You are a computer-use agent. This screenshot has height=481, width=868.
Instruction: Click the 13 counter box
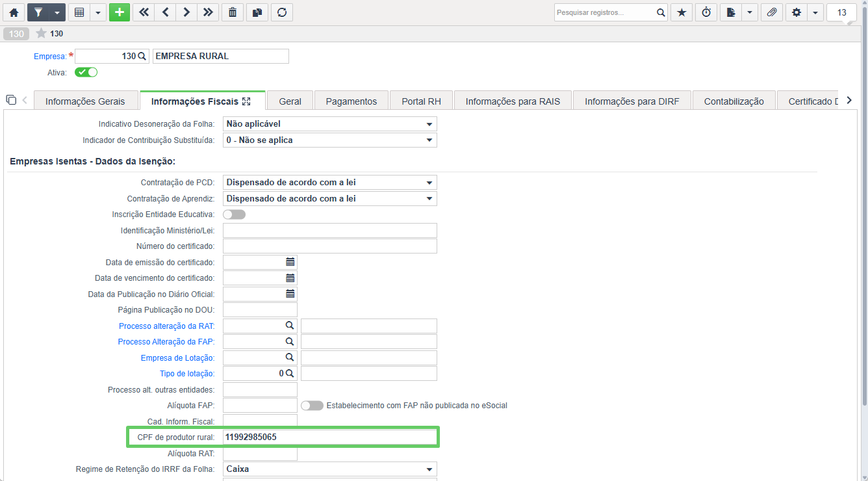pos(841,12)
